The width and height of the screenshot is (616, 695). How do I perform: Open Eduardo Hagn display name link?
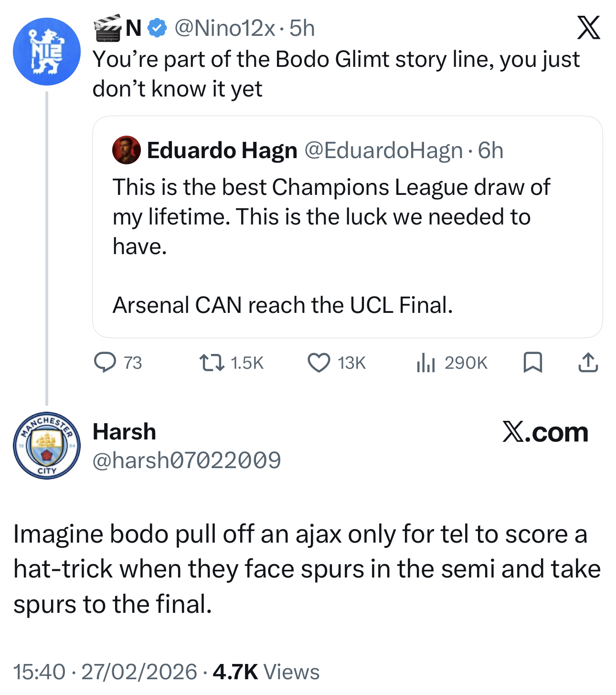click(222, 150)
